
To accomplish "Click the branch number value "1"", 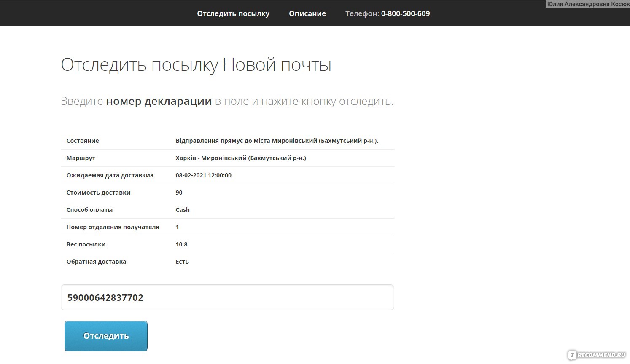I will coord(177,227).
